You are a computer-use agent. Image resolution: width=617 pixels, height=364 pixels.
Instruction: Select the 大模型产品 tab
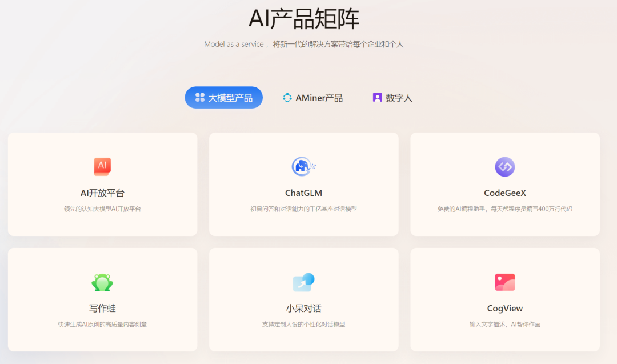tap(224, 98)
